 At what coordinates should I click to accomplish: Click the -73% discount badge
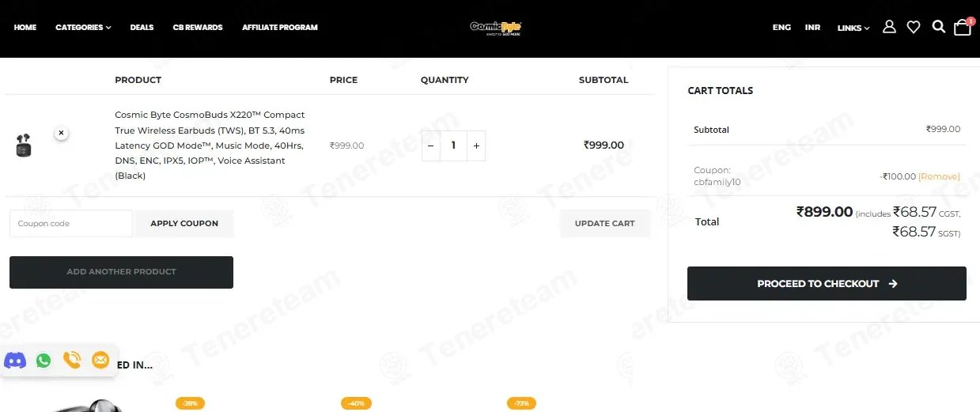click(521, 403)
